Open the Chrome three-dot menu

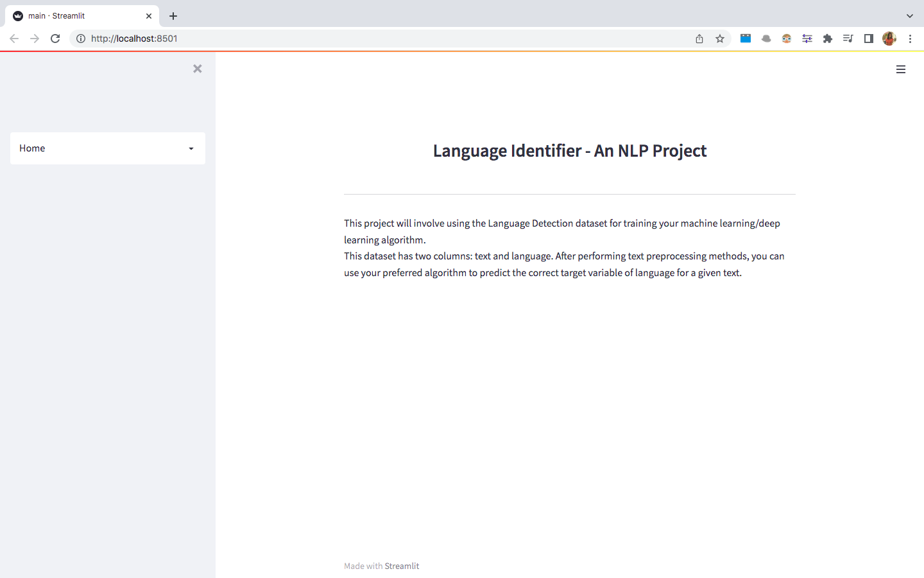coord(910,39)
